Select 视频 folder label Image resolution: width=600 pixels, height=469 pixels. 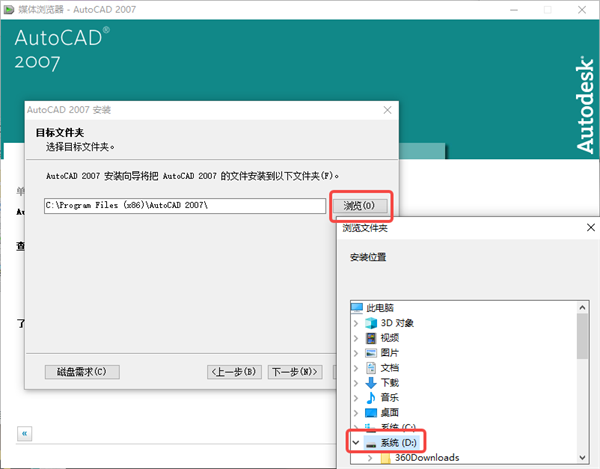pos(390,338)
